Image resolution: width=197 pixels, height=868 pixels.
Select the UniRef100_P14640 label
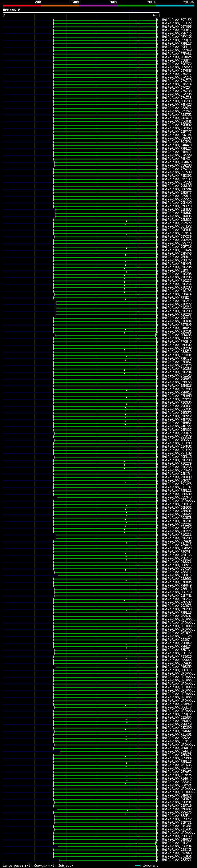pos(177,779)
